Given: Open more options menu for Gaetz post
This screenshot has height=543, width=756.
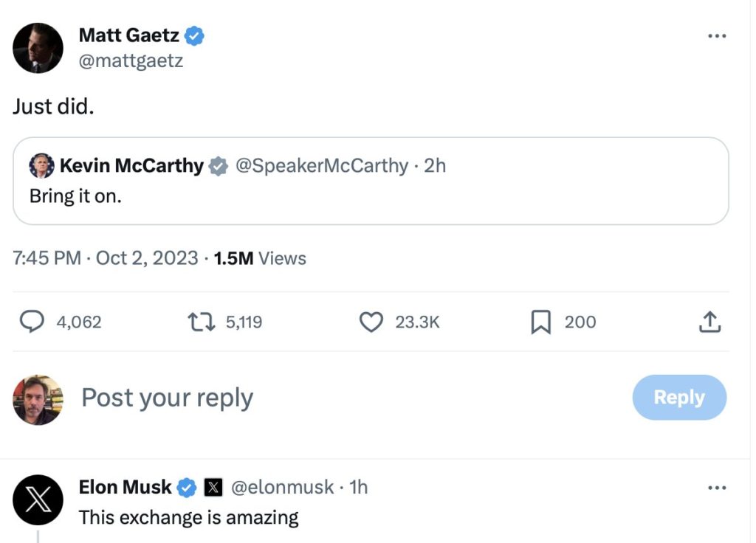Looking at the screenshot, I should click(x=716, y=36).
